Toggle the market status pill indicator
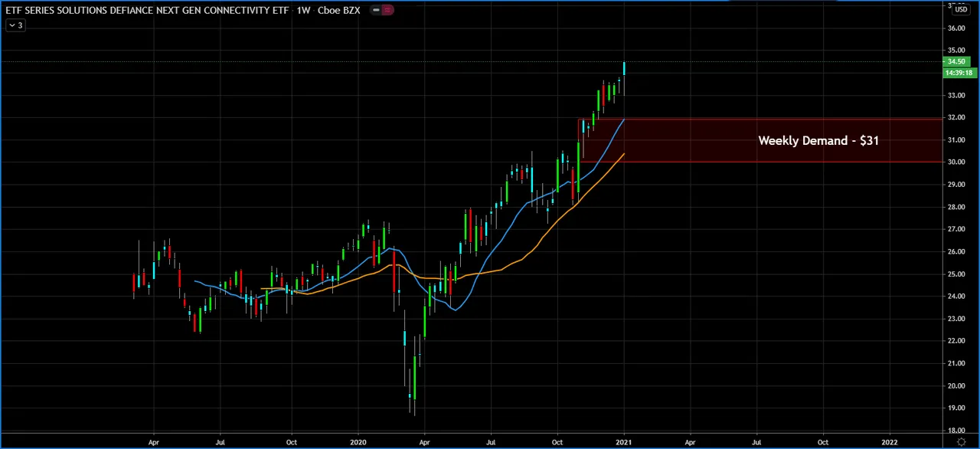 pos(381,10)
